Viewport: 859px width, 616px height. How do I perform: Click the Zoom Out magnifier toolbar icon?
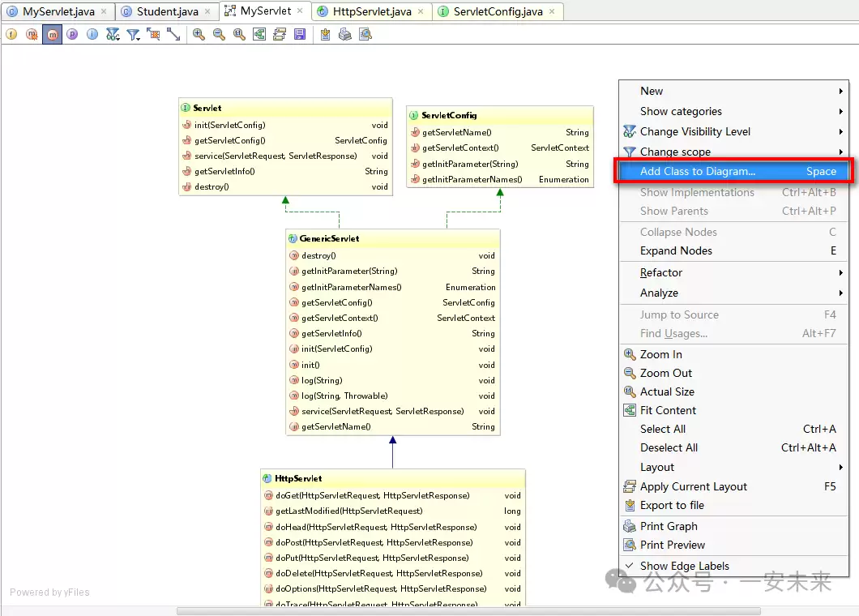tap(219, 34)
